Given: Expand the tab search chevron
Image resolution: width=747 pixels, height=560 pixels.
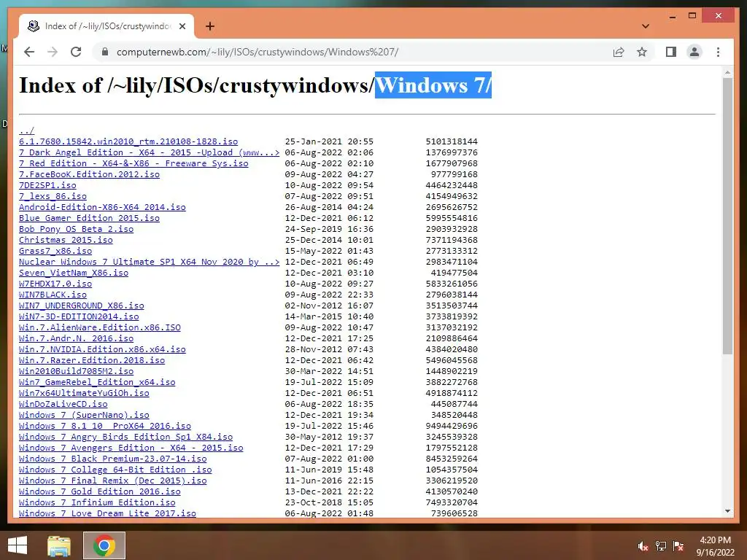Looking at the screenshot, I should tap(646, 26).
